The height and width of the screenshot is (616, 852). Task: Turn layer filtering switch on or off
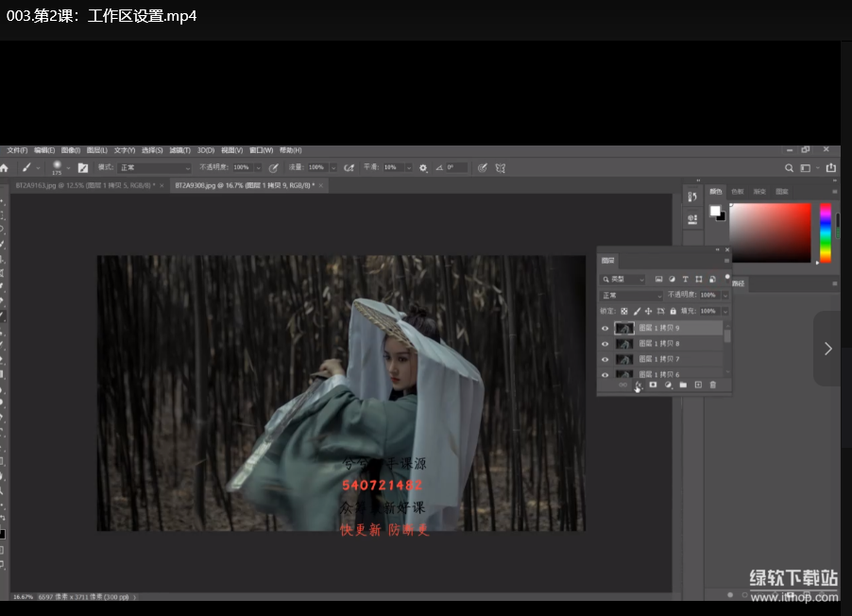(x=727, y=277)
